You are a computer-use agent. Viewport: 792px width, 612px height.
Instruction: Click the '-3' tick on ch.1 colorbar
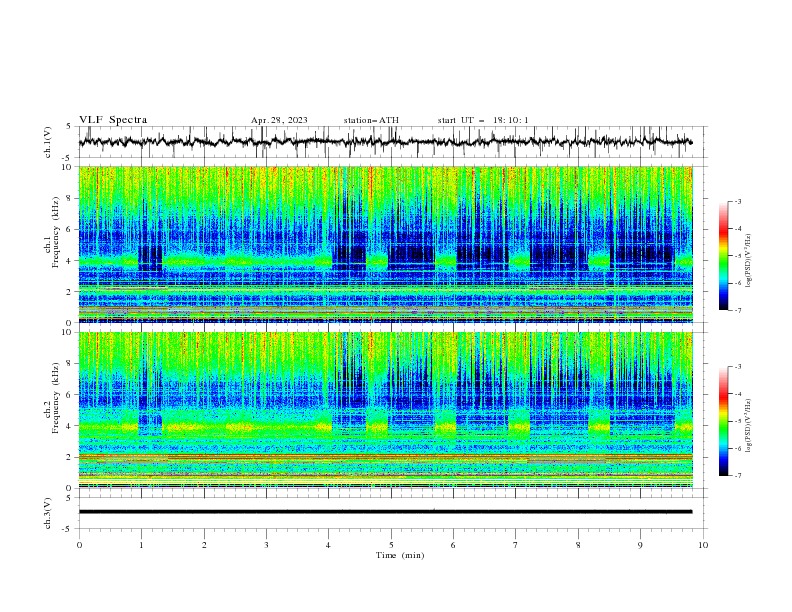tap(737, 201)
